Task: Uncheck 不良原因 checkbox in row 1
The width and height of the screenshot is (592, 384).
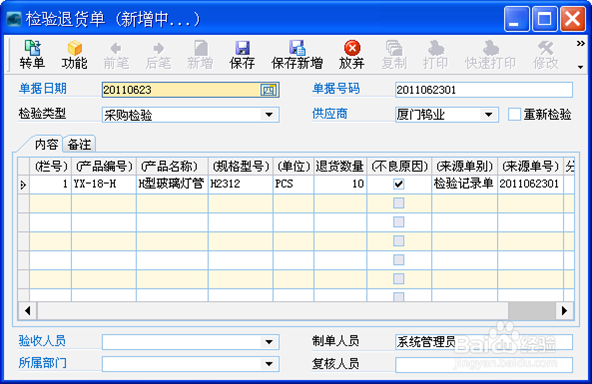Action: 399,184
